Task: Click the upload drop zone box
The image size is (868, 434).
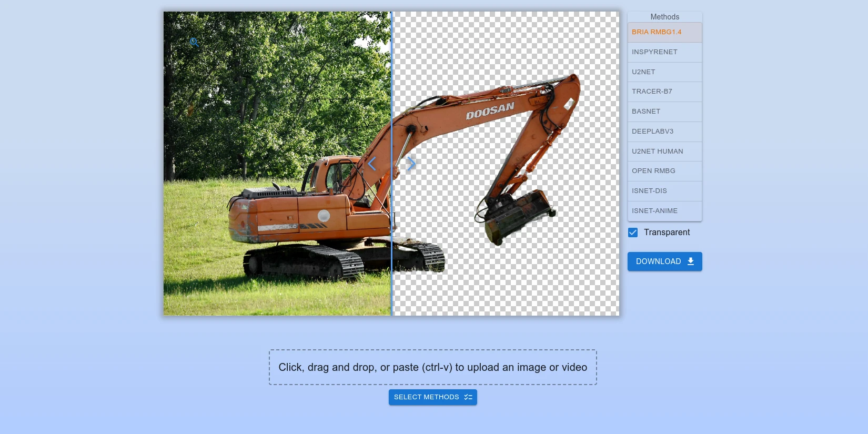Action: tap(432, 367)
